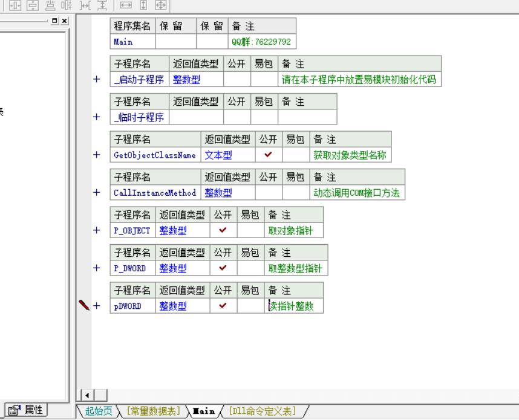Select the _临时子程序 name cell
519x420 pixels.
click(139, 117)
